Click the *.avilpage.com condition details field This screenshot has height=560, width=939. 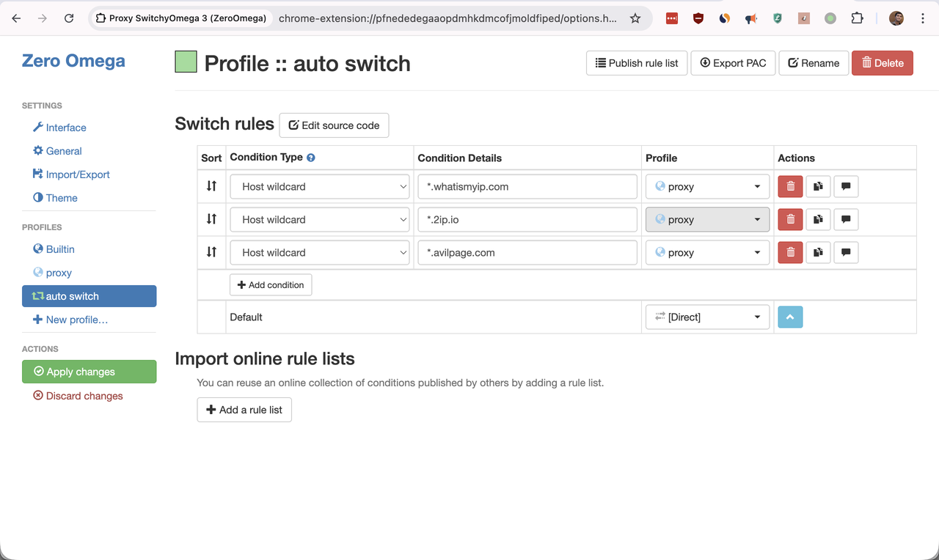[527, 253]
